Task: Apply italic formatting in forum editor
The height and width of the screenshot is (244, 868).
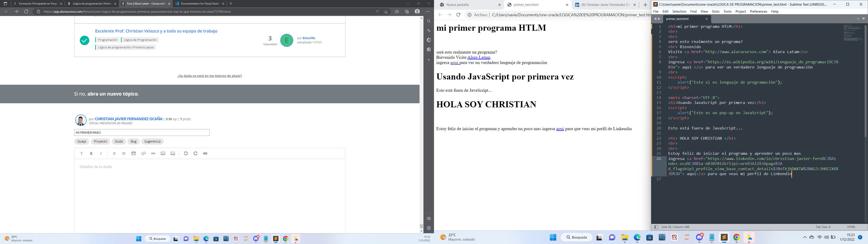Action: pos(101,153)
